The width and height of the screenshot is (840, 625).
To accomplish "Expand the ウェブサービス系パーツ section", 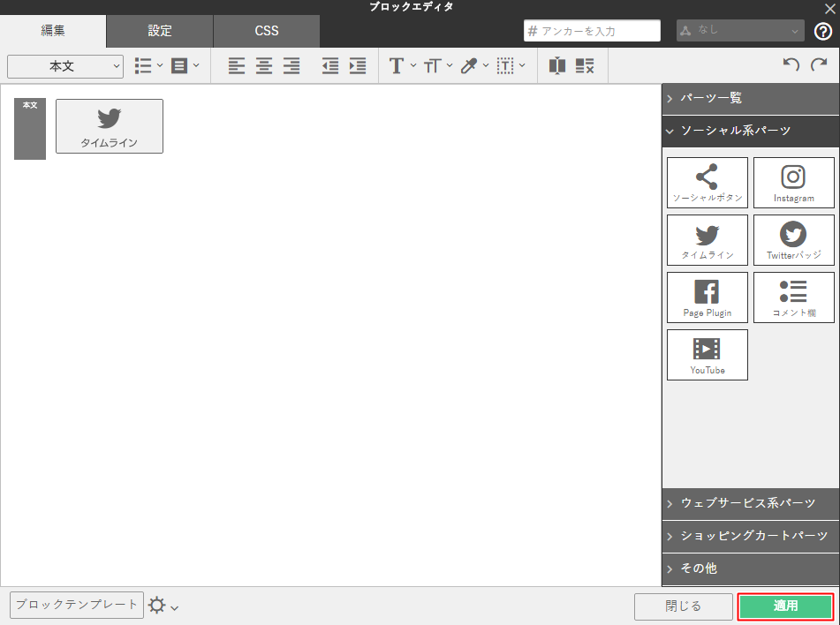I will pos(751,503).
